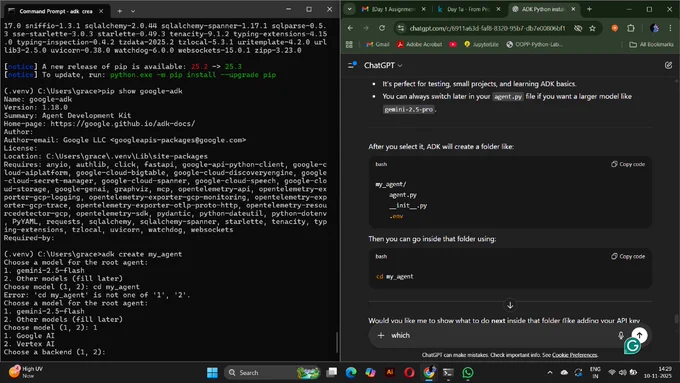Open the Terminal icon in the taskbar

click(448, 372)
